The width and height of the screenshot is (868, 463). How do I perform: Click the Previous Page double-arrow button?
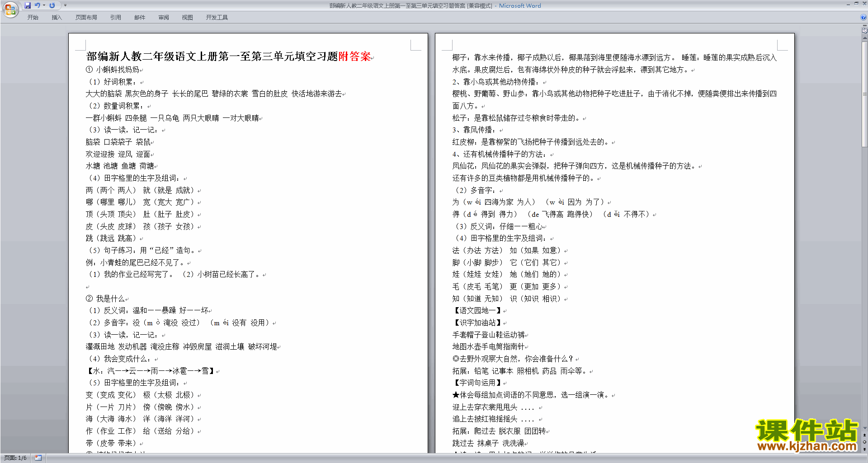[x=864, y=435]
